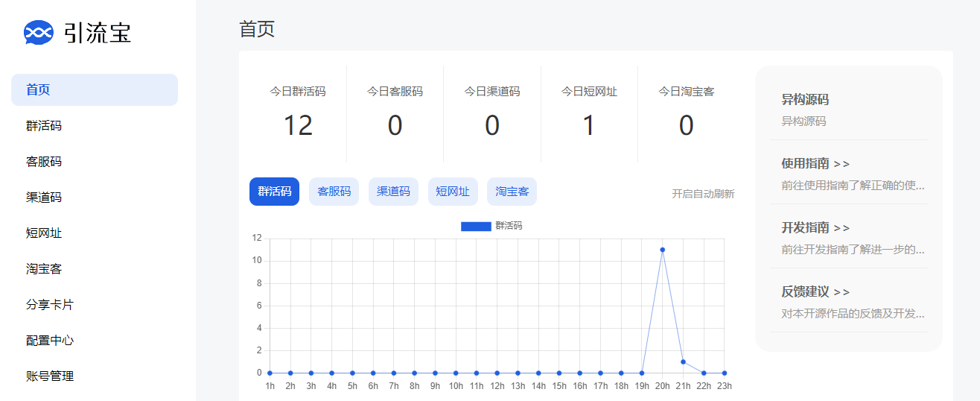Display 淘宝客 chart tab
The height and width of the screenshot is (401, 980).
(x=512, y=192)
